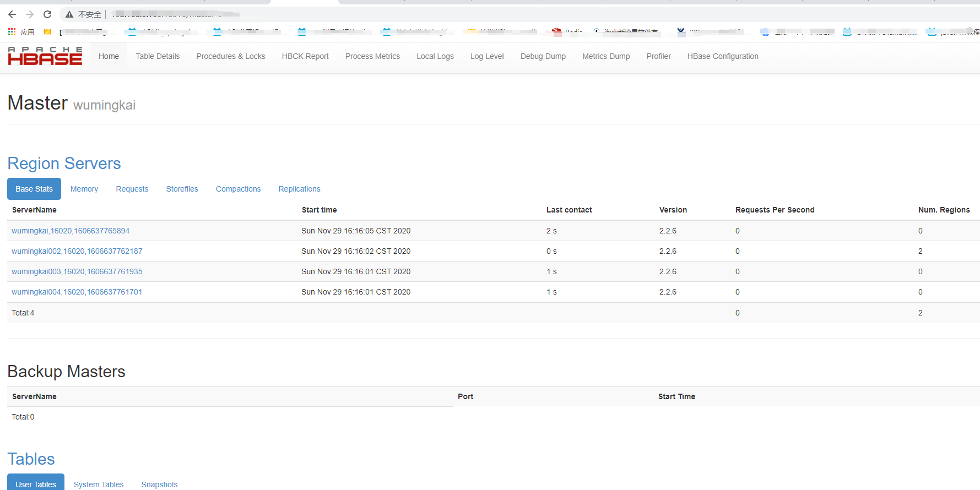Open the Log Level page
This screenshot has width=980, height=490.
(487, 56)
